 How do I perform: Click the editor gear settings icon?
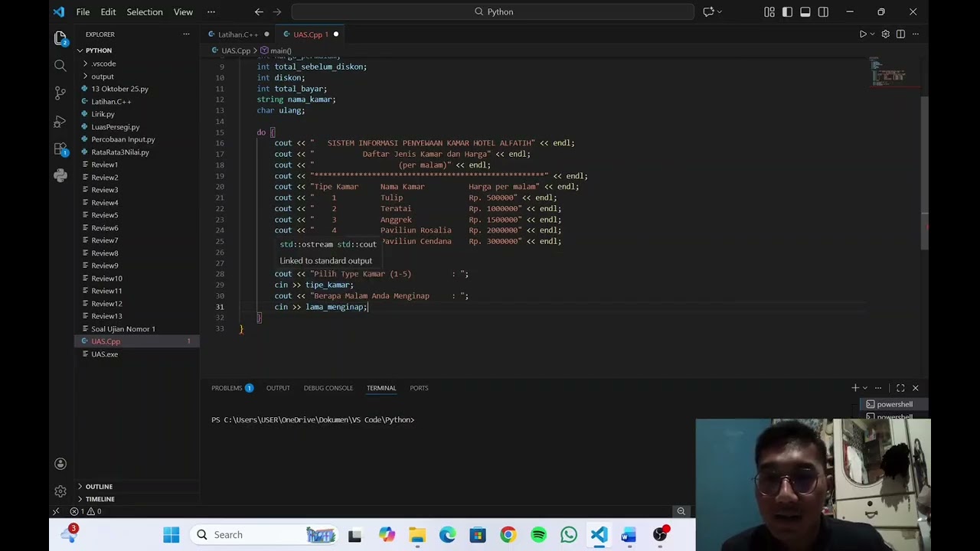pos(886,34)
